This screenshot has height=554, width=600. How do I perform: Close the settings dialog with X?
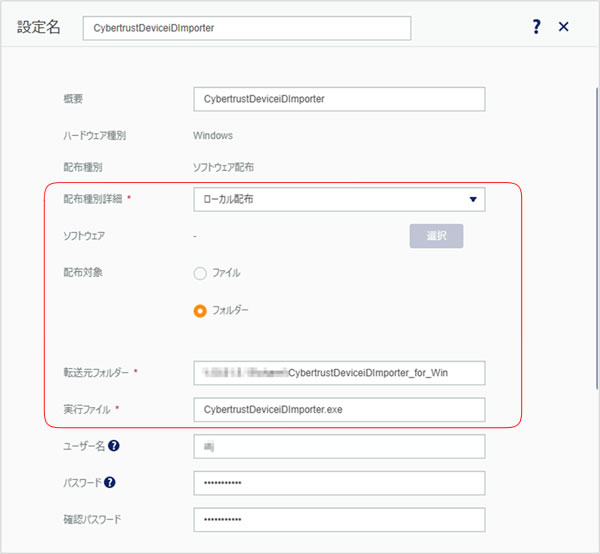tap(563, 27)
